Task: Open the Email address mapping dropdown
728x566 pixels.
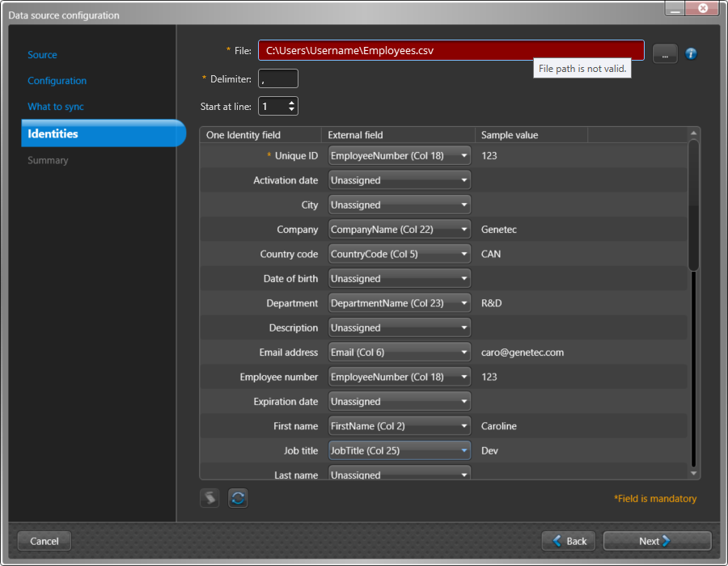Action: [462, 352]
